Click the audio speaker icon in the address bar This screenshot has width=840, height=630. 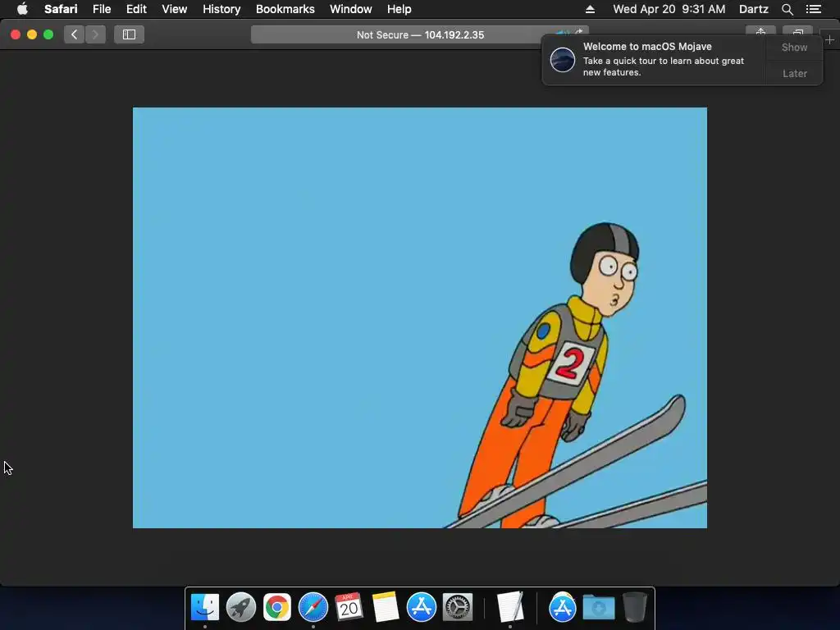(x=561, y=33)
